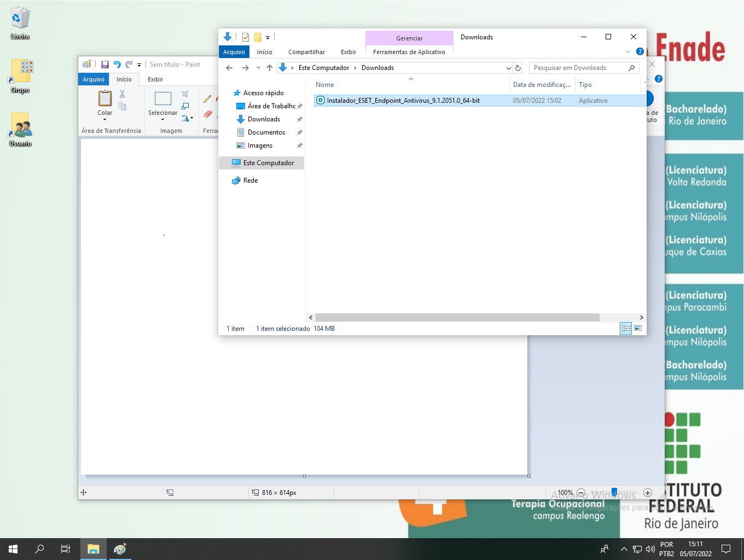
Task: Sort files by the Tipo column
Action: 608,85
